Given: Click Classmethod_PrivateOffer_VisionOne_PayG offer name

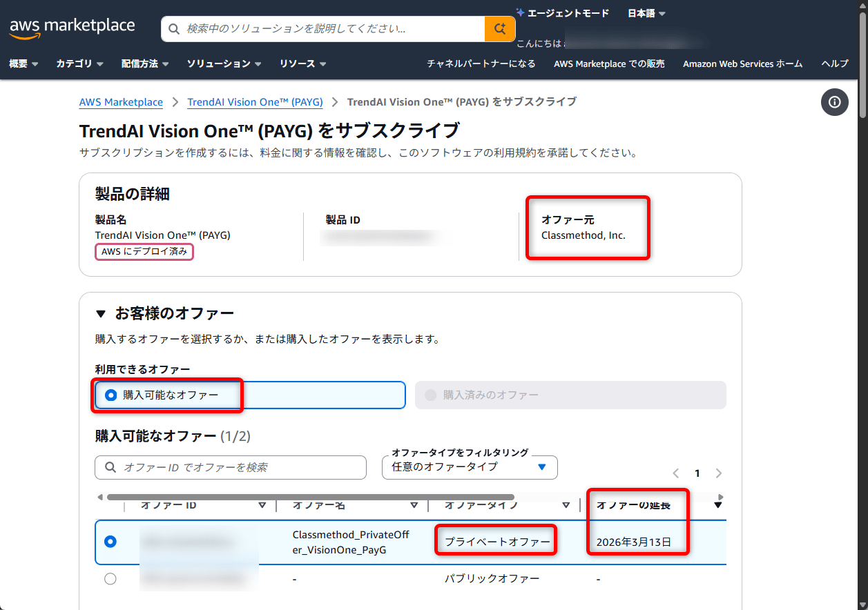Looking at the screenshot, I should 351,542.
